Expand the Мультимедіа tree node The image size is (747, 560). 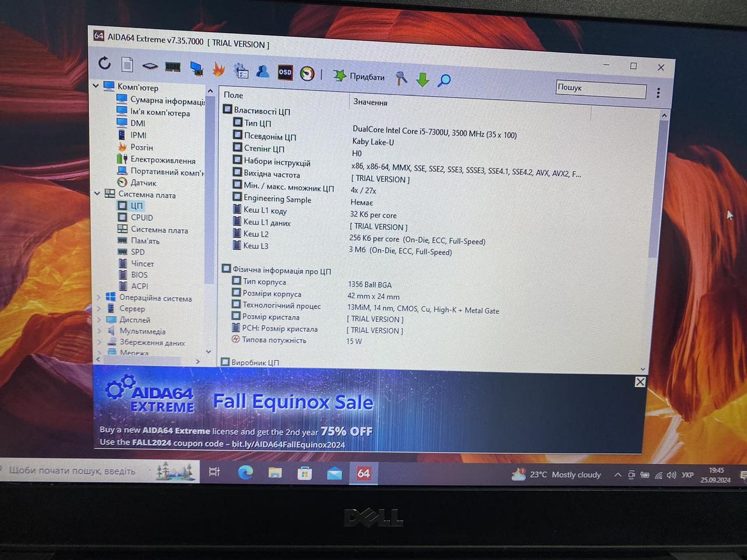point(98,330)
